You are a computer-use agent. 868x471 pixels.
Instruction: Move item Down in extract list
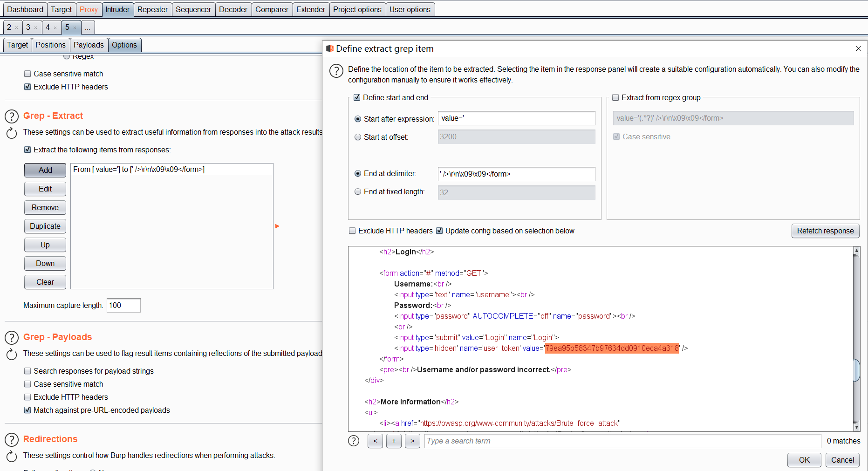45,263
